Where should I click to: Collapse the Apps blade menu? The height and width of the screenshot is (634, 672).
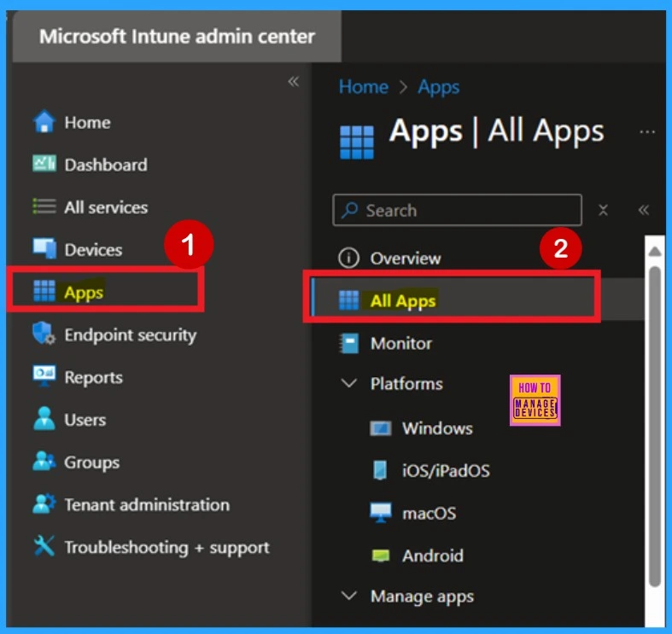(644, 210)
